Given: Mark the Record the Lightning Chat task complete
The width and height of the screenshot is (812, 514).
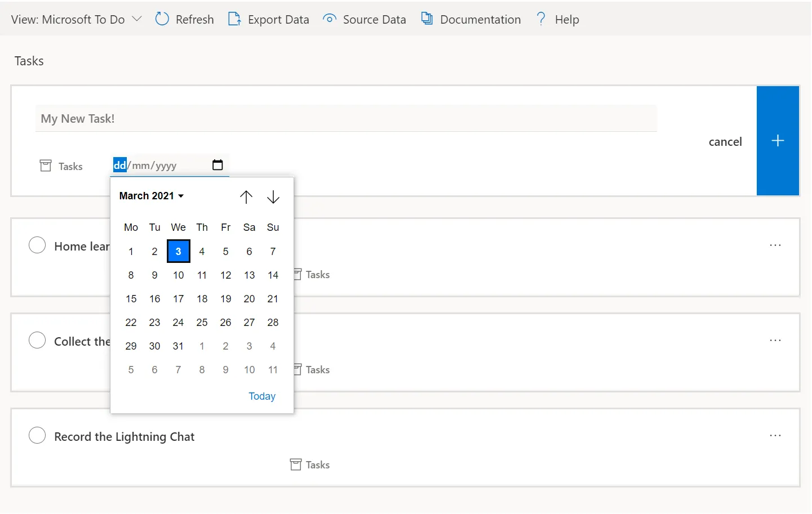Looking at the screenshot, I should [37, 435].
